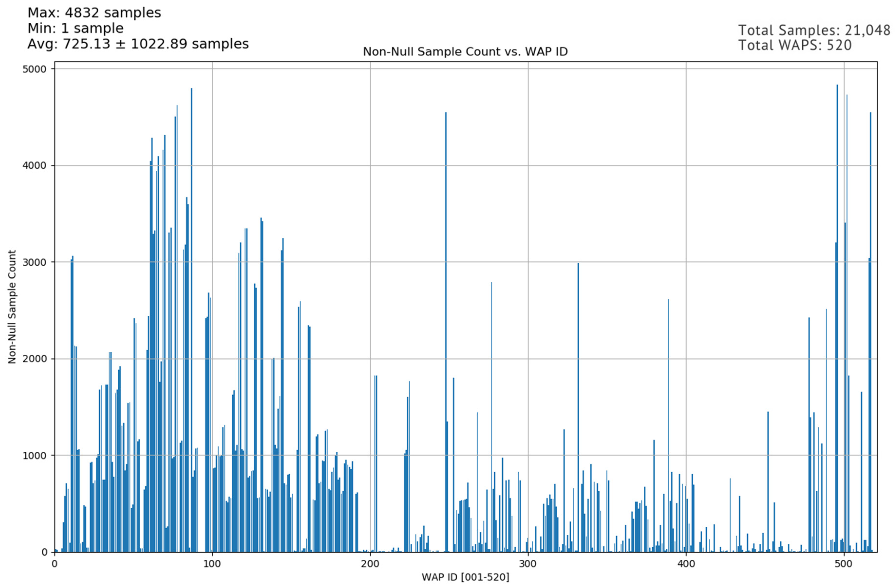Viewport: 896px width, 588px height.
Task: Click the 5000 tick on the y-axis
Action: click(x=34, y=69)
